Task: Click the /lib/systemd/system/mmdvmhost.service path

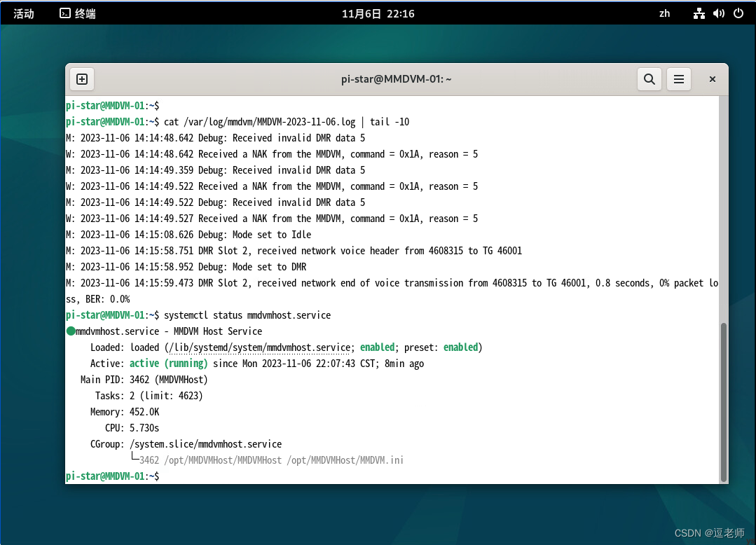Action: click(x=259, y=347)
